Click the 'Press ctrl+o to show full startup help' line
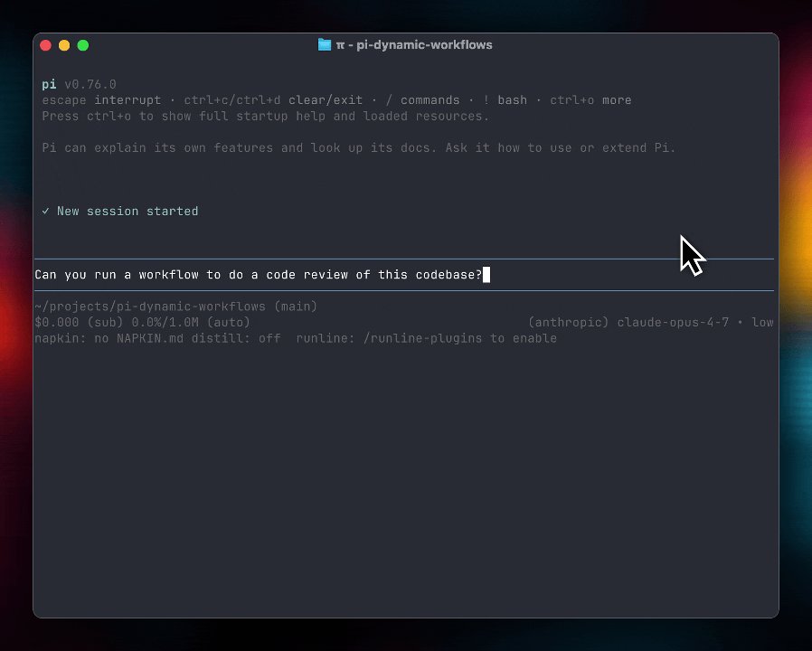The width and height of the screenshot is (812, 651). 265,117
